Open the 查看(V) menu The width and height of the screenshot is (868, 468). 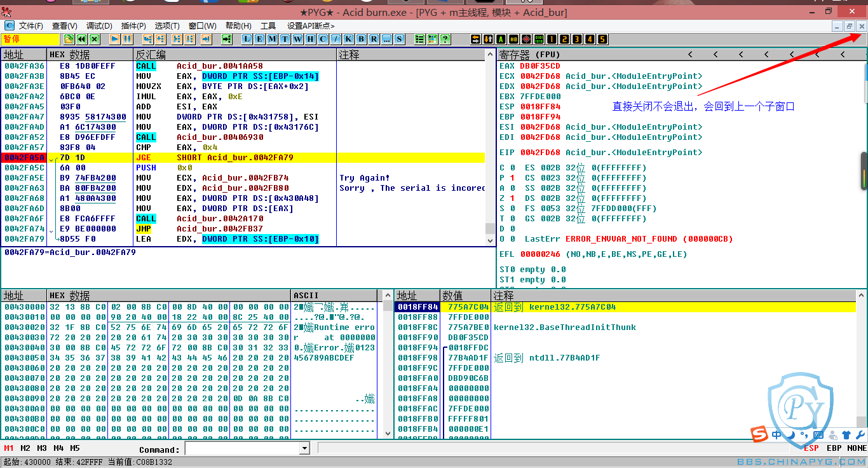(x=64, y=26)
